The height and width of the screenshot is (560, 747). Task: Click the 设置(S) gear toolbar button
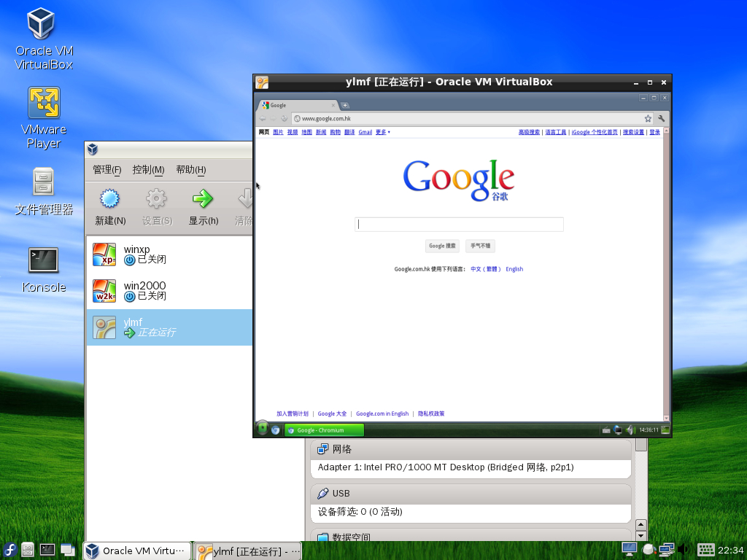pos(157,207)
